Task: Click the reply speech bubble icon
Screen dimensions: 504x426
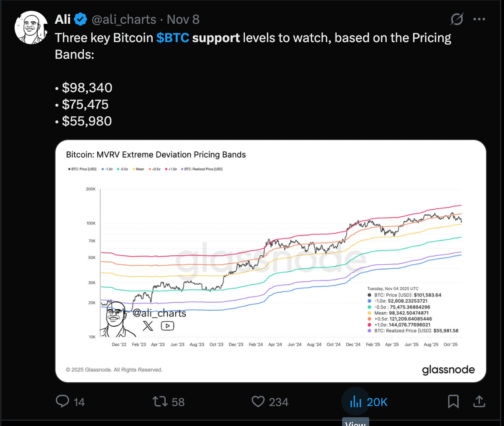Action: point(63,401)
